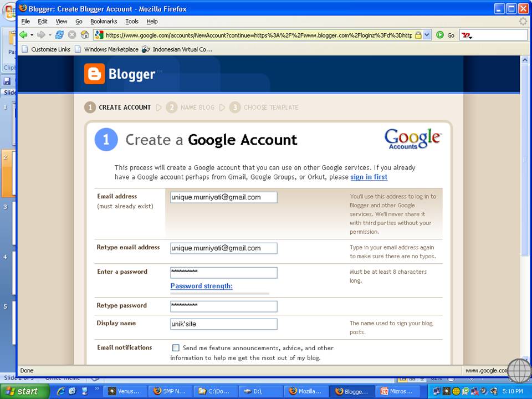532x399 pixels.
Task: Switch to the D:\ taskbar window
Action: pos(260,391)
